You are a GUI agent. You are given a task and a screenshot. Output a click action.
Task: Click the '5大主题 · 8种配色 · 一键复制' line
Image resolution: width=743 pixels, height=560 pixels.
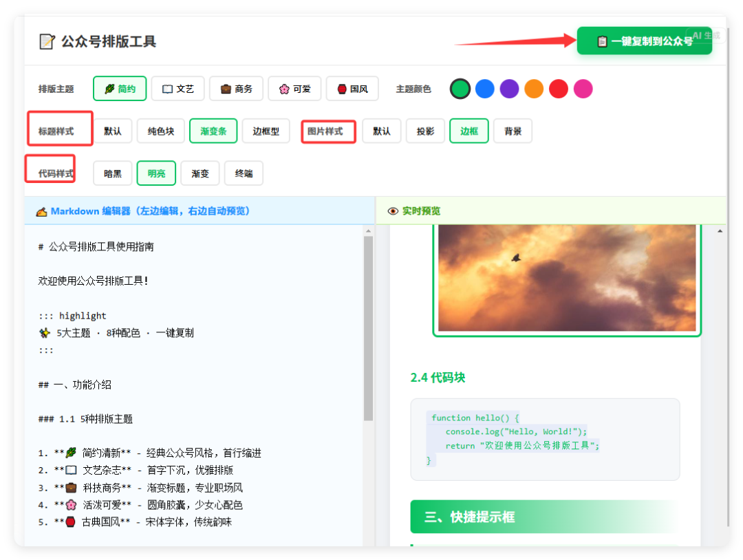coord(116,332)
